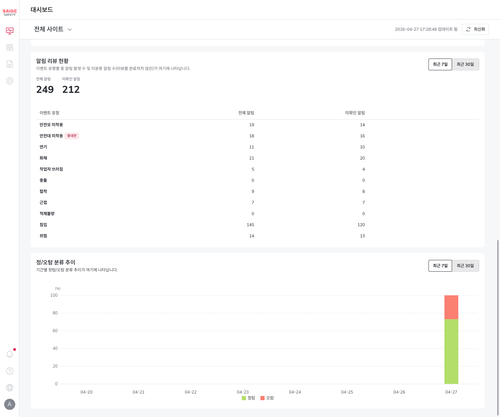Select the 안전대 미착용 row label

51,136
